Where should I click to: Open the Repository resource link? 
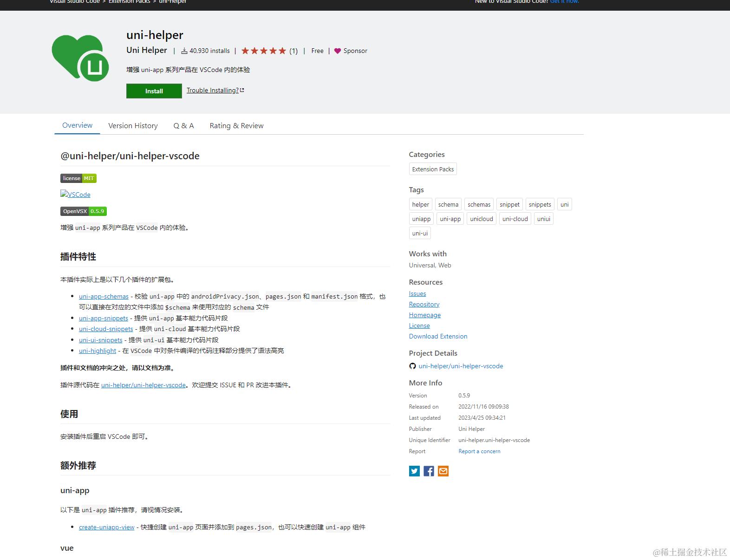pos(424,304)
